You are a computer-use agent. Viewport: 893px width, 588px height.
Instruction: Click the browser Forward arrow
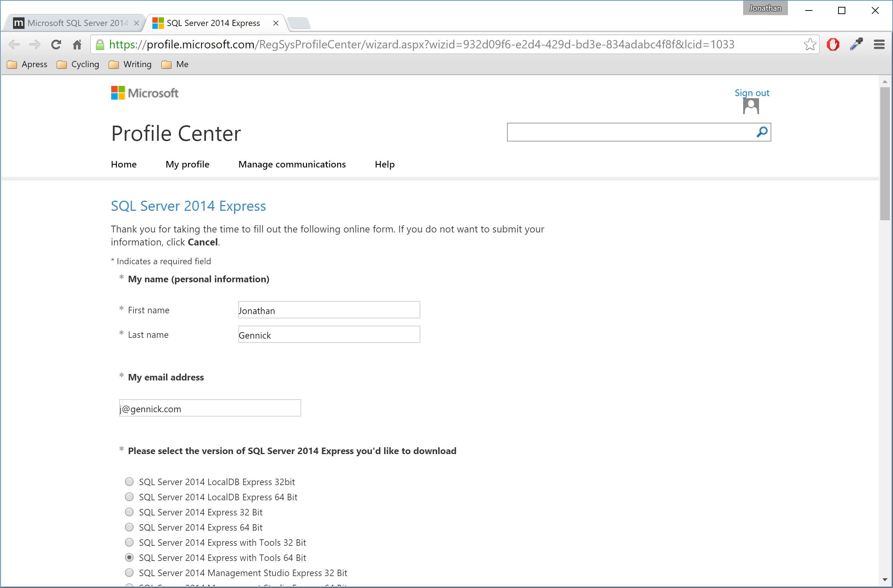[x=35, y=45]
